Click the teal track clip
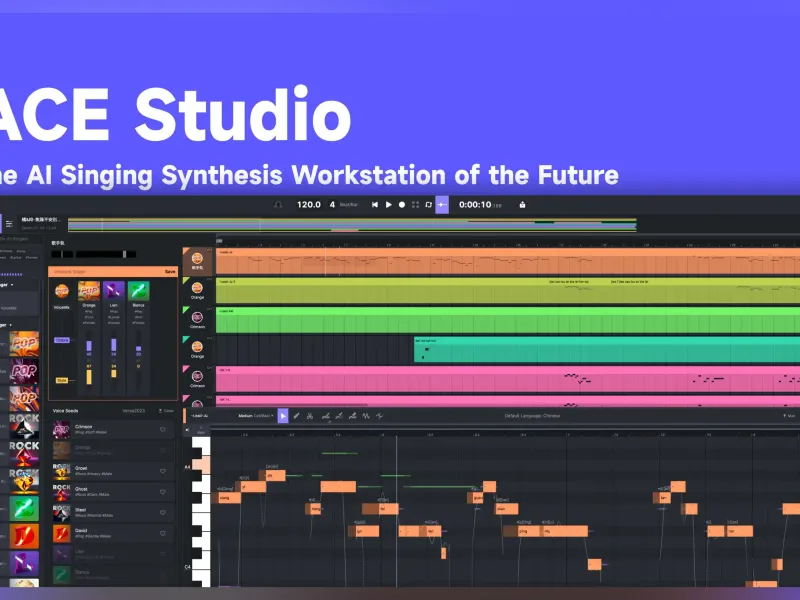This screenshot has height=600, width=800. [607, 349]
